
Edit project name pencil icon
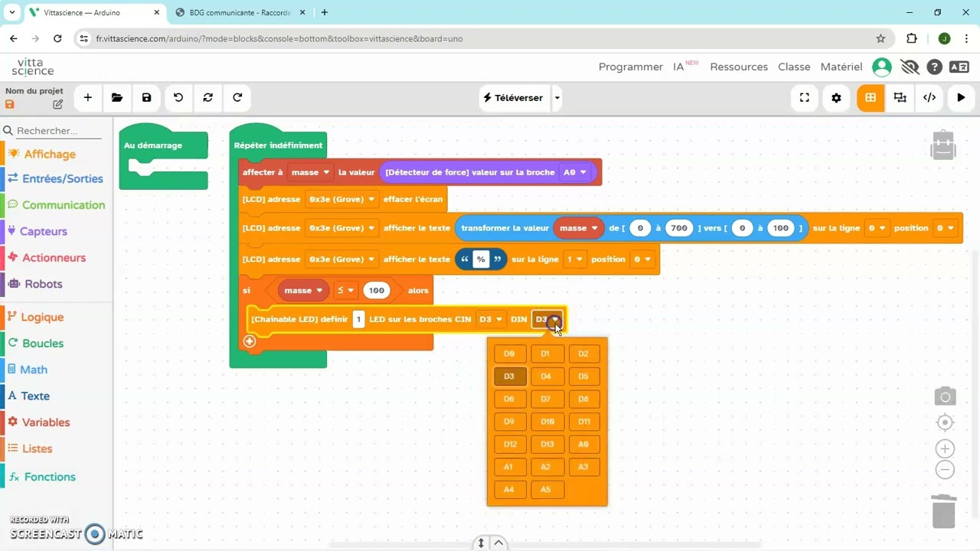coord(57,104)
